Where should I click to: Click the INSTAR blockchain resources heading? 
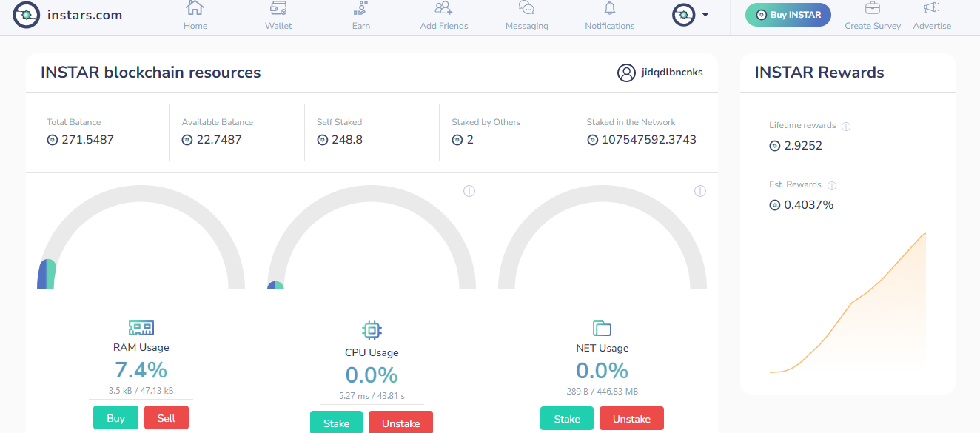tap(151, 73)
